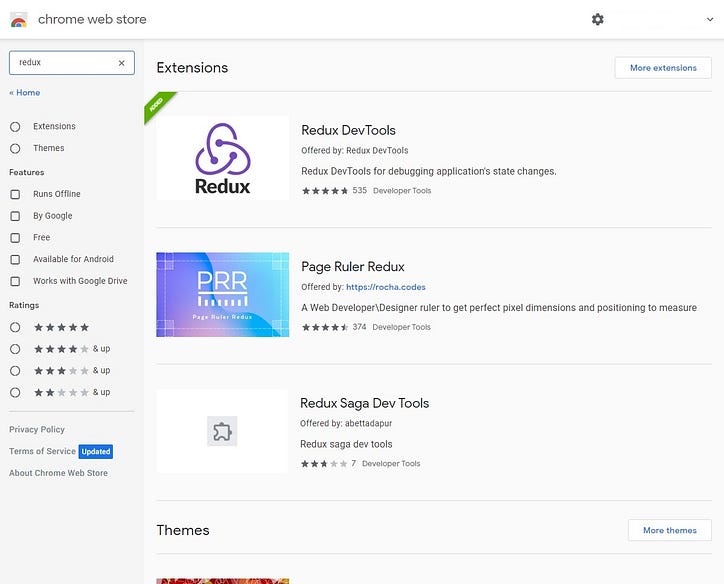Enable the Runs Offline checkbox
724x584 pixels.
click(x=15, y=194)
